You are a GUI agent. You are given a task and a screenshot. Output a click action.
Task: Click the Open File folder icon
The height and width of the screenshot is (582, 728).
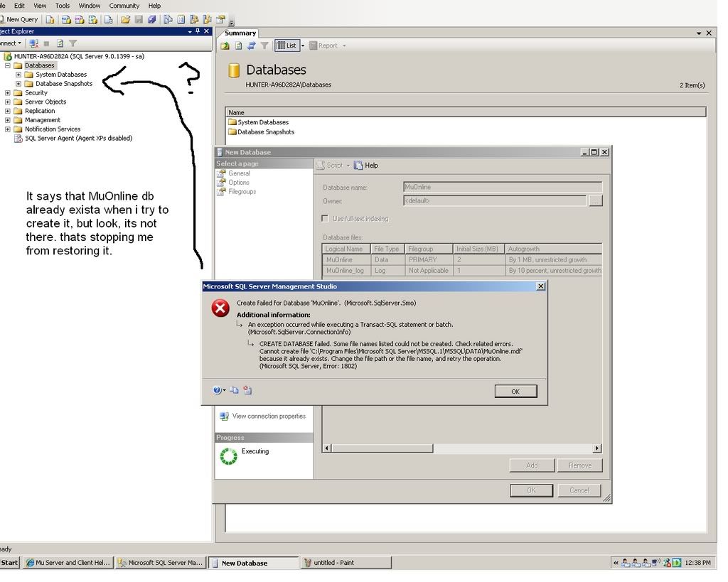coord(125,19)
